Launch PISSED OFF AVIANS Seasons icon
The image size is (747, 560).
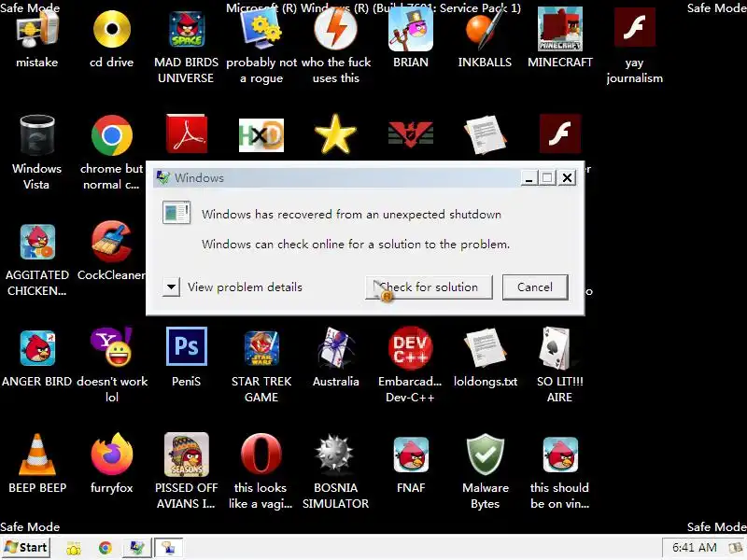point(186,455)
